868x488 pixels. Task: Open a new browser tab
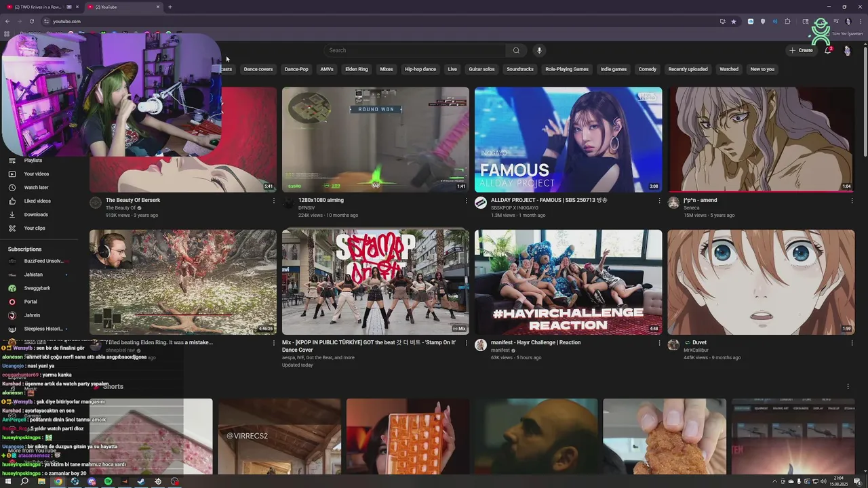170,7
